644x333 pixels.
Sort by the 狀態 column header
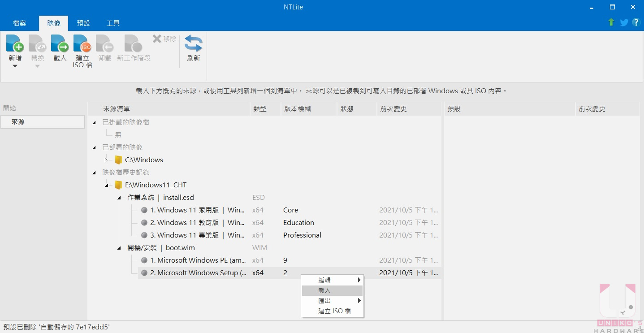(357, 109)
